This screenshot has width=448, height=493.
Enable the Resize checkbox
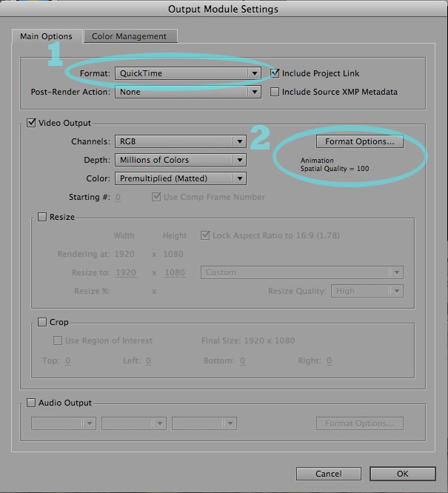tap(42, 217)
